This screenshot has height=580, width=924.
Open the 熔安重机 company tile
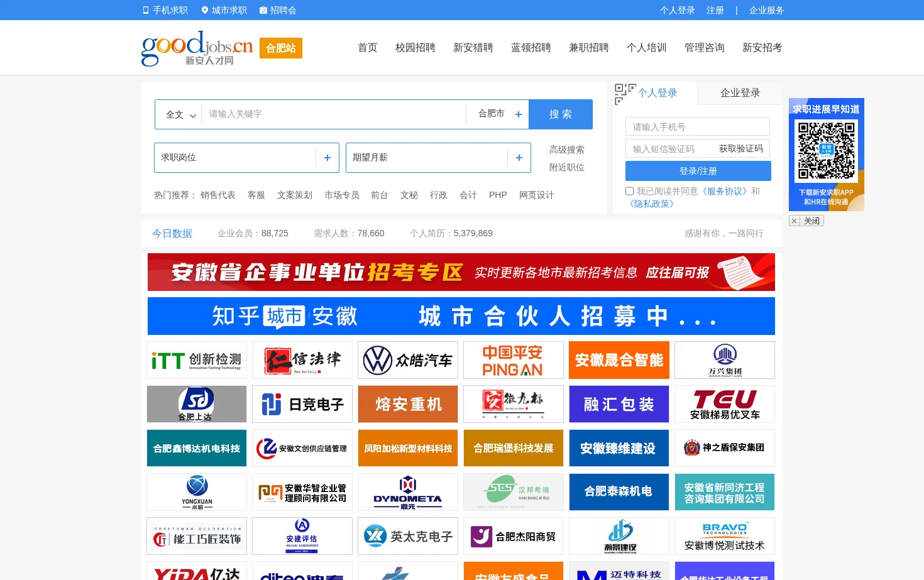[408, 404]
